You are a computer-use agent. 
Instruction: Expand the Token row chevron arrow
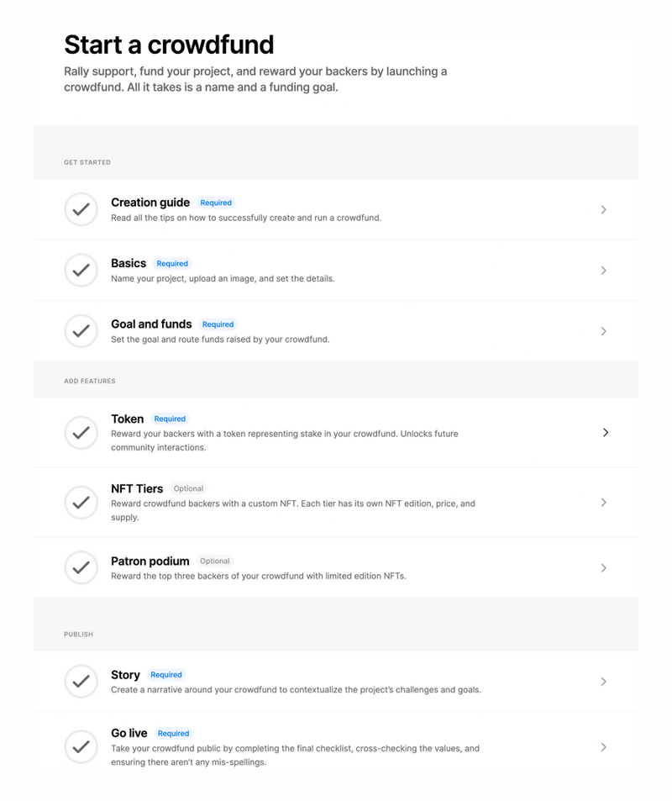click(x=605, y=433)
